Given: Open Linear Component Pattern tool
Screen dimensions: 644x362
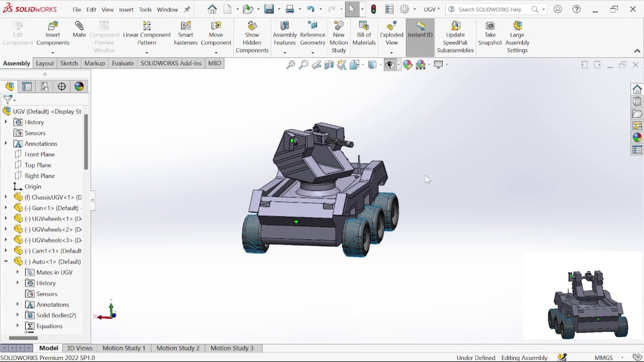Looking at the screenshot, I should (147, 33).
